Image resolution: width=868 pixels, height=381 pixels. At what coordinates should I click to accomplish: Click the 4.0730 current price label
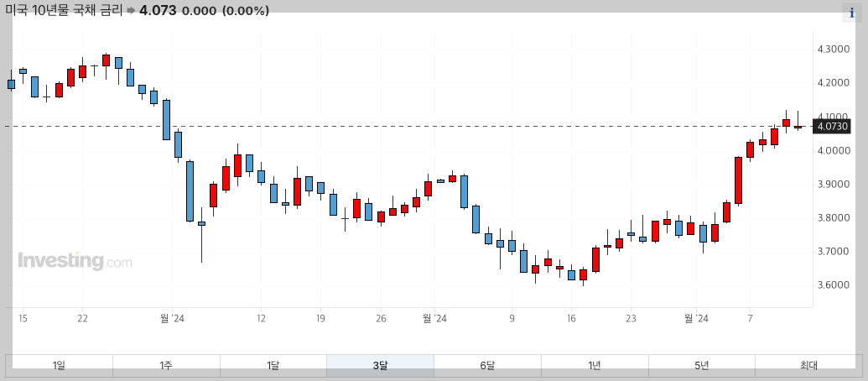pos(832,127)
